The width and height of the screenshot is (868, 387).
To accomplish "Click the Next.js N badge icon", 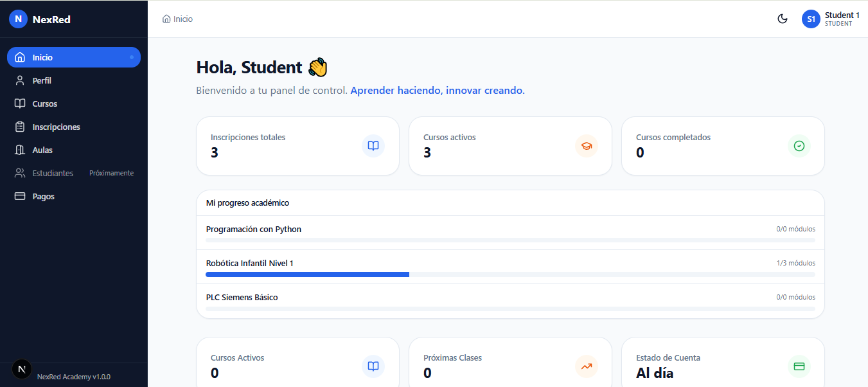I will coord(22,369).
